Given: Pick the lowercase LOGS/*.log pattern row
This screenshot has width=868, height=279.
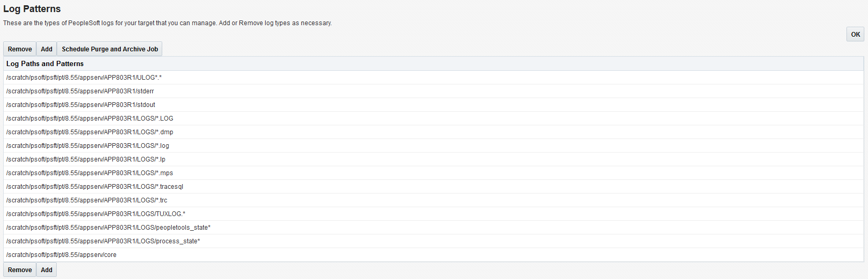Looking at the screenshot, I should (x=88, y=146).
